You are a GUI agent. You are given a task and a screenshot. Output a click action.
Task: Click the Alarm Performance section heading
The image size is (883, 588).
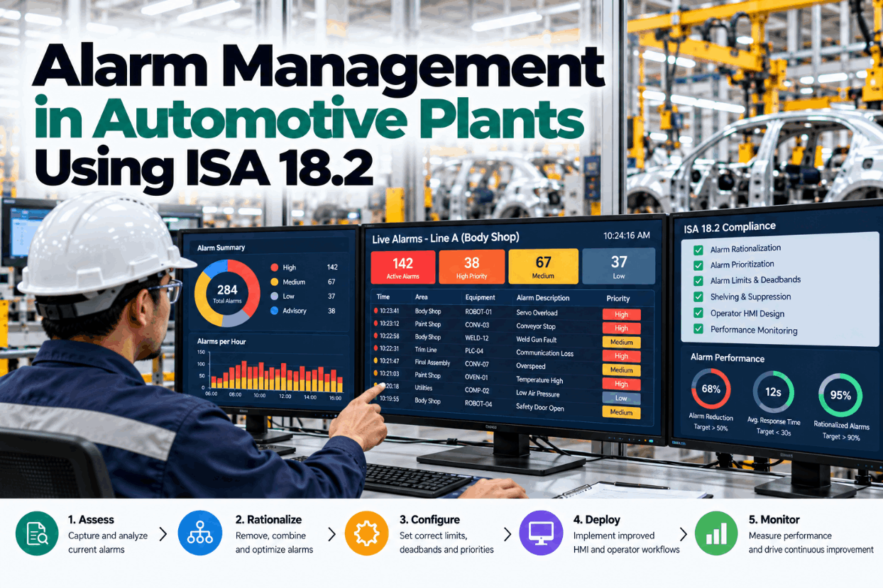point(728,357)
